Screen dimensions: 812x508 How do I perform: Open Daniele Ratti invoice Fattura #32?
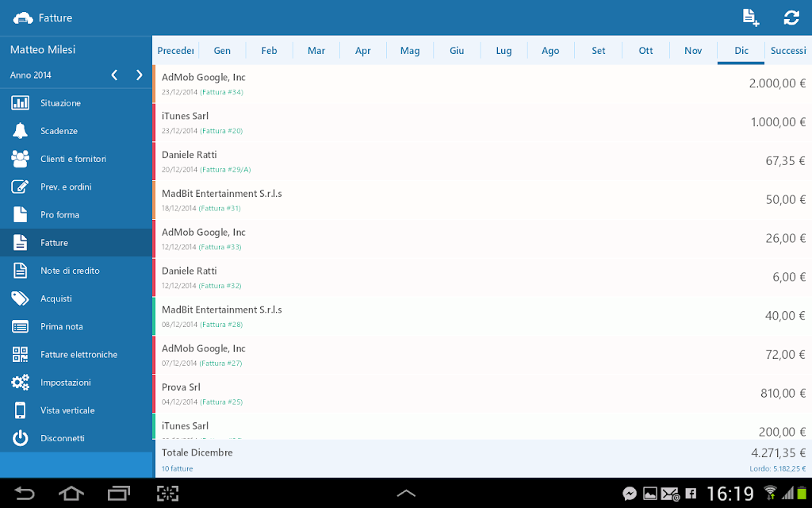(x=482, y=277)
